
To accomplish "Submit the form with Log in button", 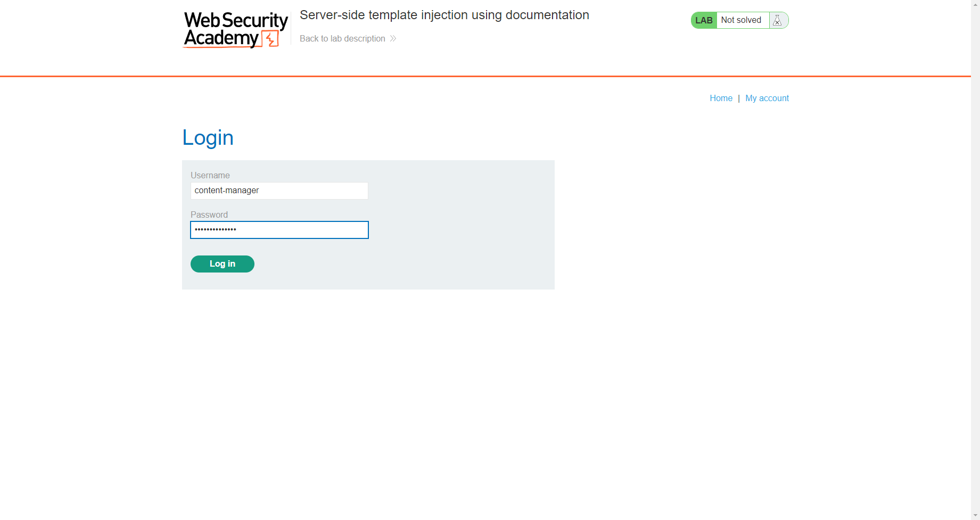I will [223, 264].
